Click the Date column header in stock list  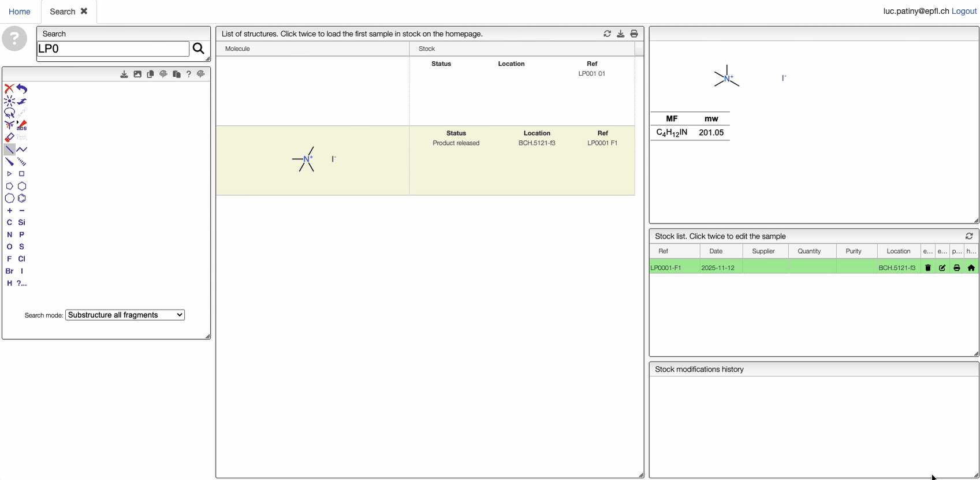tap(716, 251)
